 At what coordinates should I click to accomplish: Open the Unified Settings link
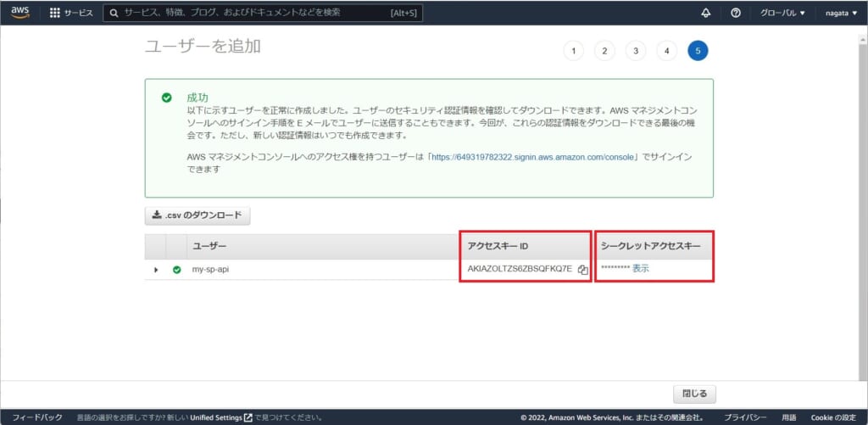221,417
